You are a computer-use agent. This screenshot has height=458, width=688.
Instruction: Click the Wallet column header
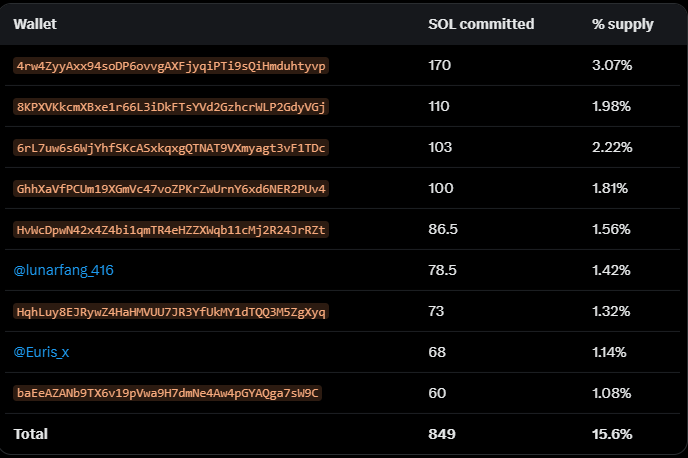35,24
